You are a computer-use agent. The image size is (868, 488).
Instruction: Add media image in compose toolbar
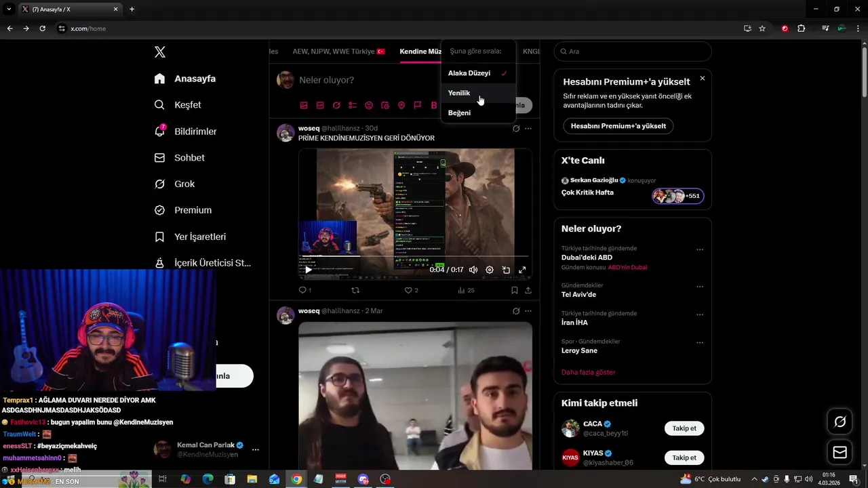[304, 106]
